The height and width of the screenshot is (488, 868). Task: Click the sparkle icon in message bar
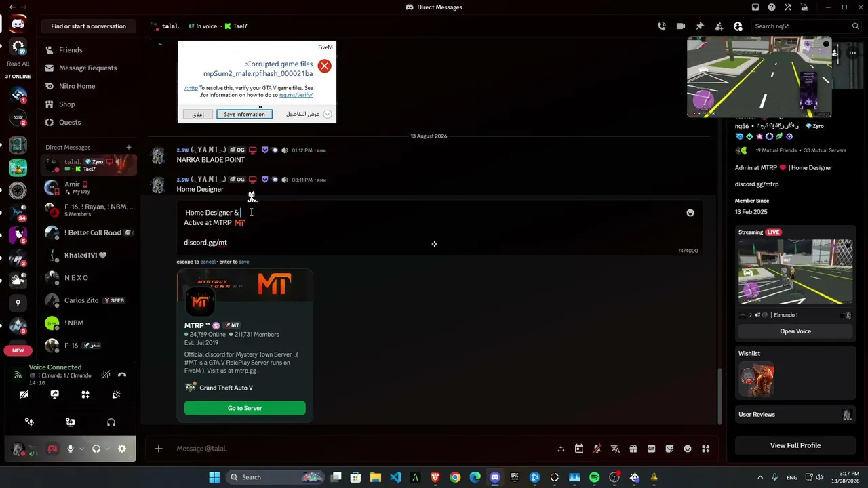tap(561, 449)
